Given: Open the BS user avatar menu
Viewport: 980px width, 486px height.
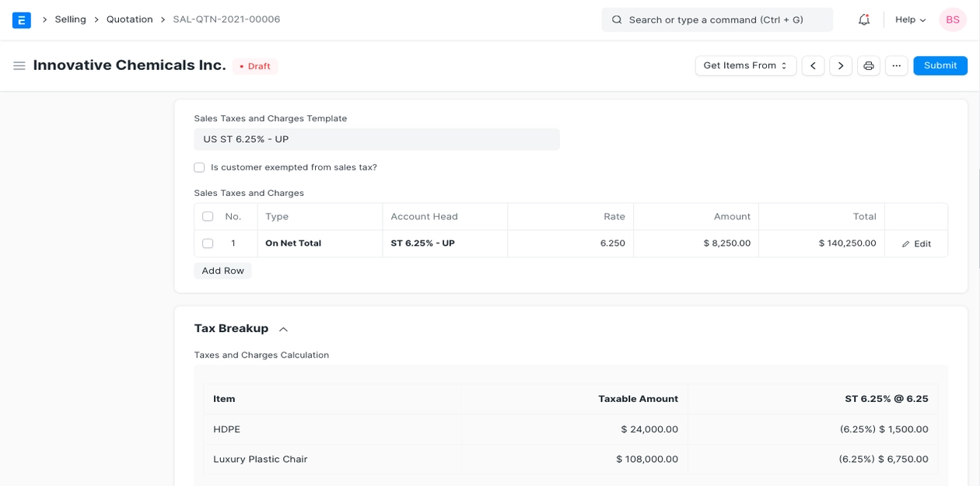Looking at the screenshot, I should pos(952,19).
